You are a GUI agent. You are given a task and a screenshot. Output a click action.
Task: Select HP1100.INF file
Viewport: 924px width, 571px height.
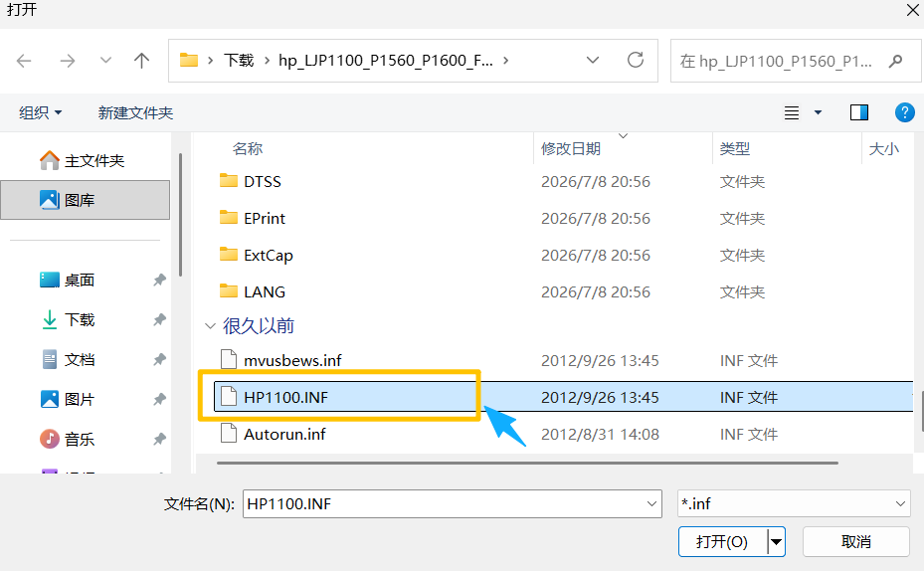click(x=563, y=397)
